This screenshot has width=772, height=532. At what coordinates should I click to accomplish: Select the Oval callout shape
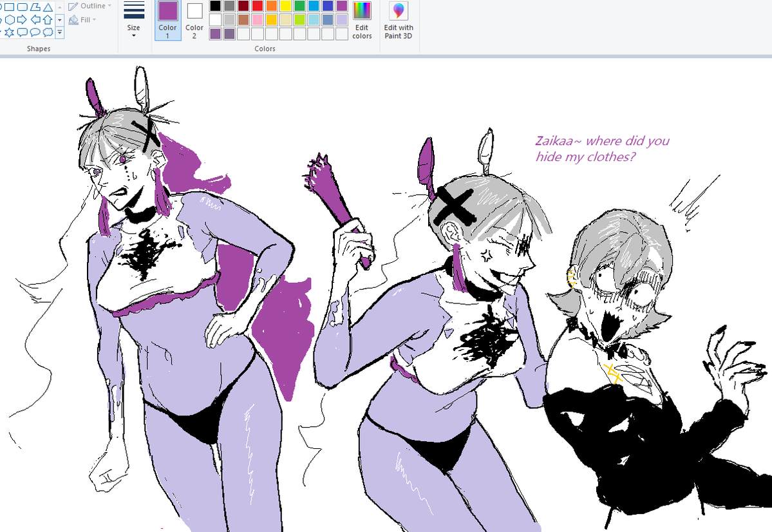click(35, 32)
